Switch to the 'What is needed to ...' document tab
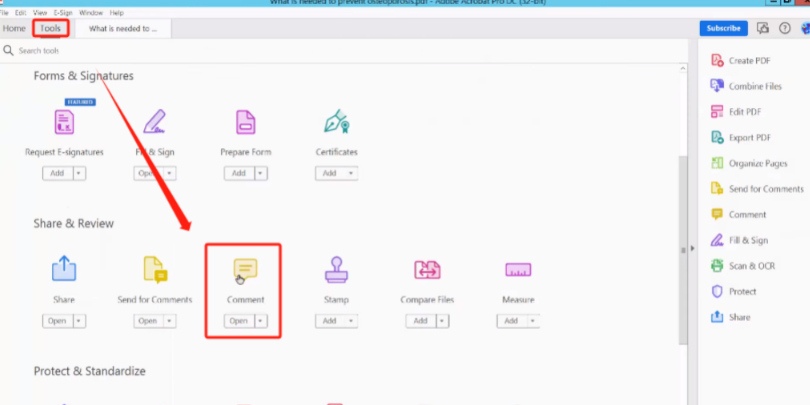 [x=123, y=28]
